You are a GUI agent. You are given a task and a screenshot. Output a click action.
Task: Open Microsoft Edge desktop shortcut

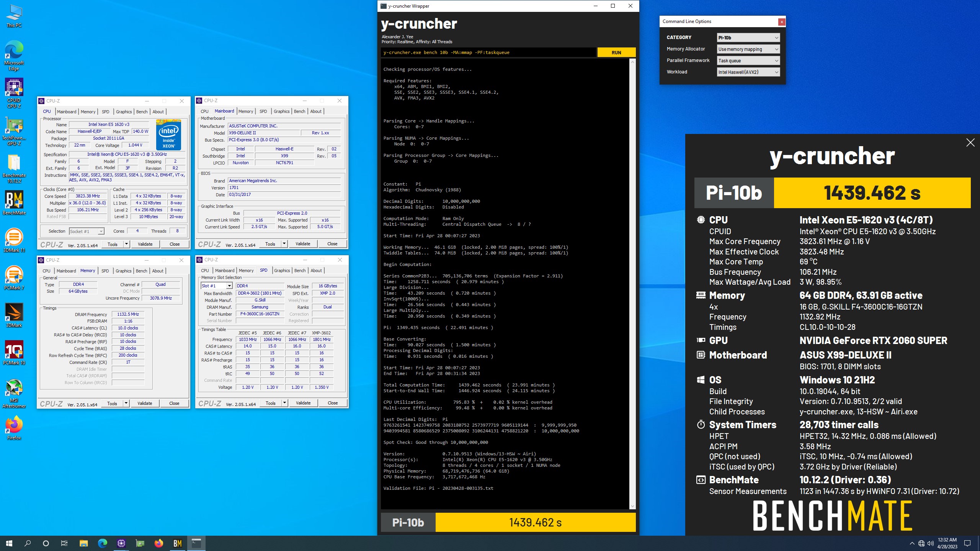14,56
